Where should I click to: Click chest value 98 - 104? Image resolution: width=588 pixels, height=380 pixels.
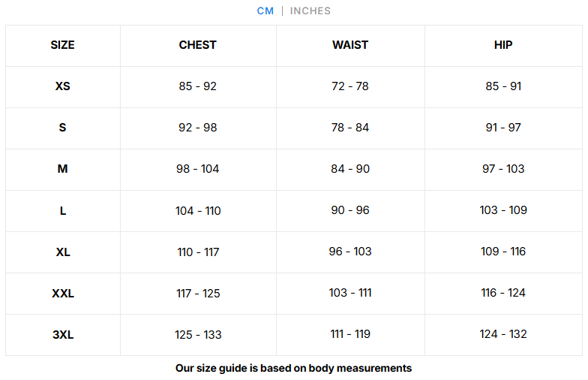pyautogui.click(x=198, y=169)
